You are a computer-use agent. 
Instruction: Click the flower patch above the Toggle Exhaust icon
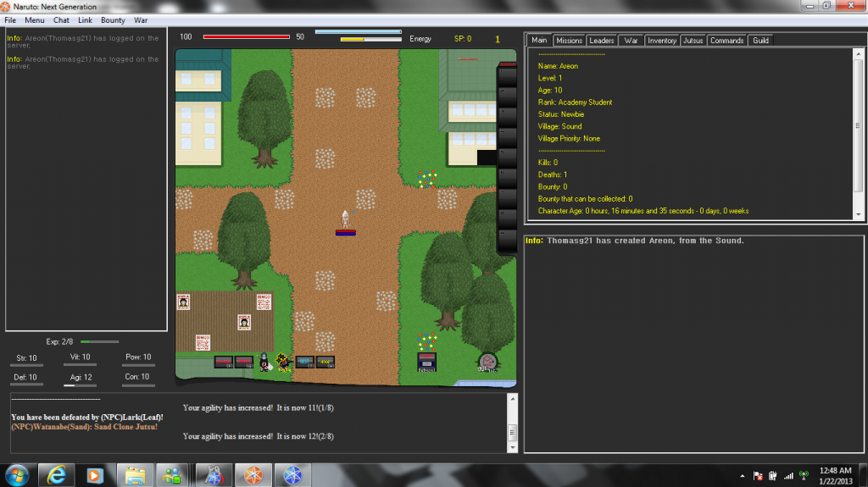[427, 340]
